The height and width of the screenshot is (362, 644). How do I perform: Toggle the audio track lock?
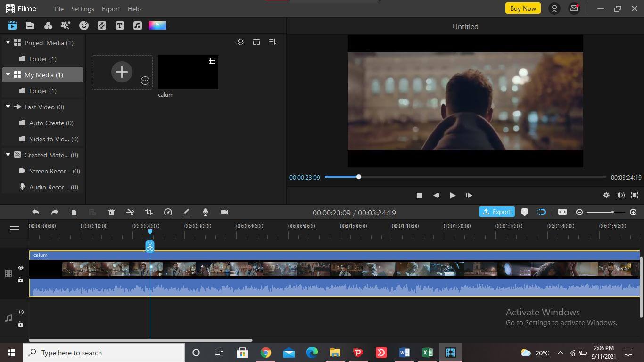point(21,324)
